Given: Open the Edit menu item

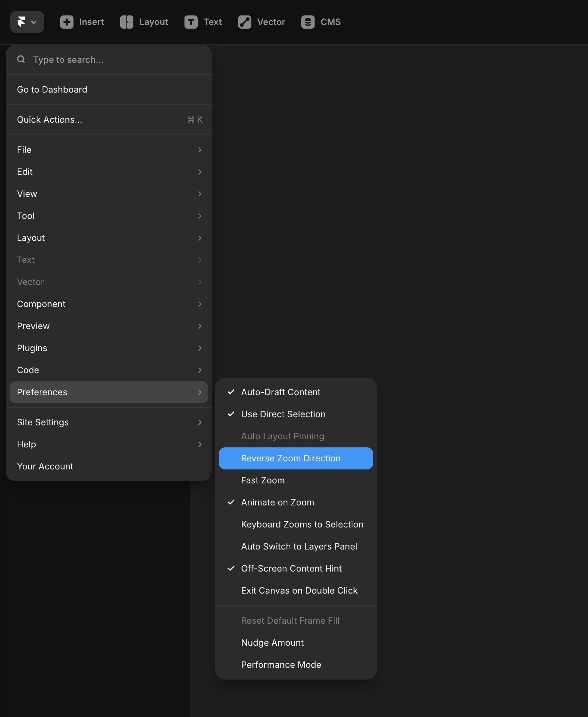Looking at the screenshot, I should click(109, 172).
